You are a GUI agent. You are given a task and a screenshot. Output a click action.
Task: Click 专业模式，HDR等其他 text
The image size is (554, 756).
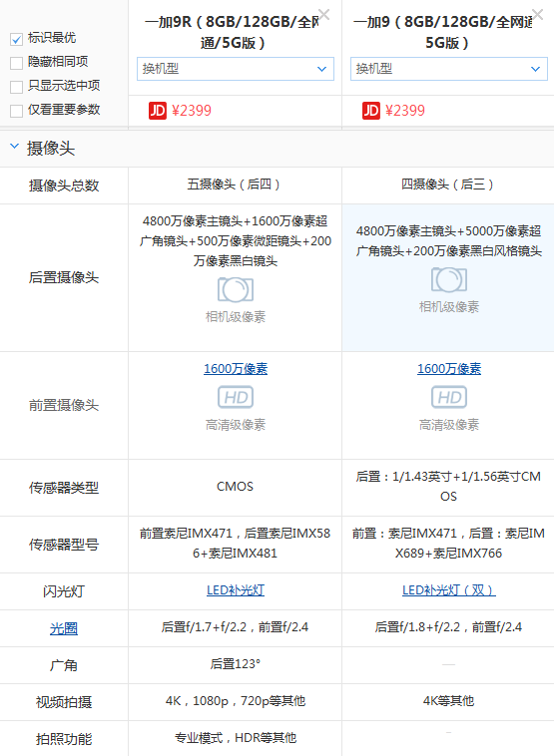[236, 738]
